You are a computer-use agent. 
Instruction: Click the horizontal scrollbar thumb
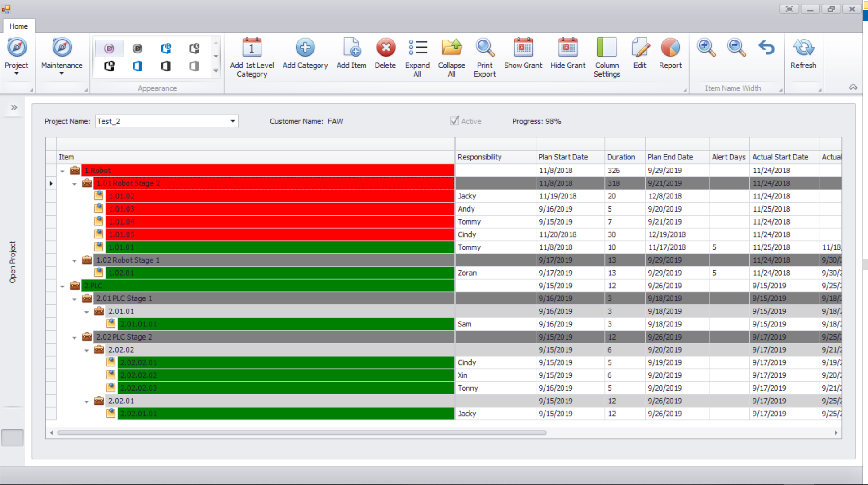[301, 433]
